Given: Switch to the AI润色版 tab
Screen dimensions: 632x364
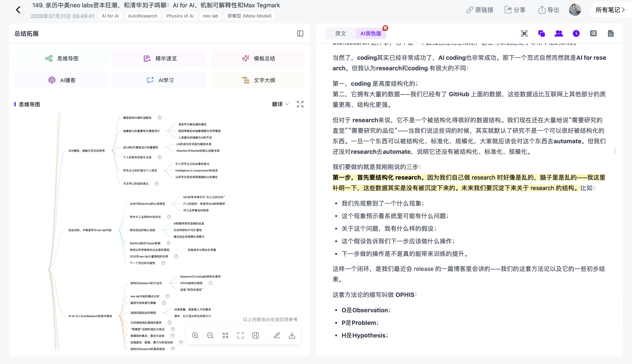Looking at the screenshot, I should point(371,33).
